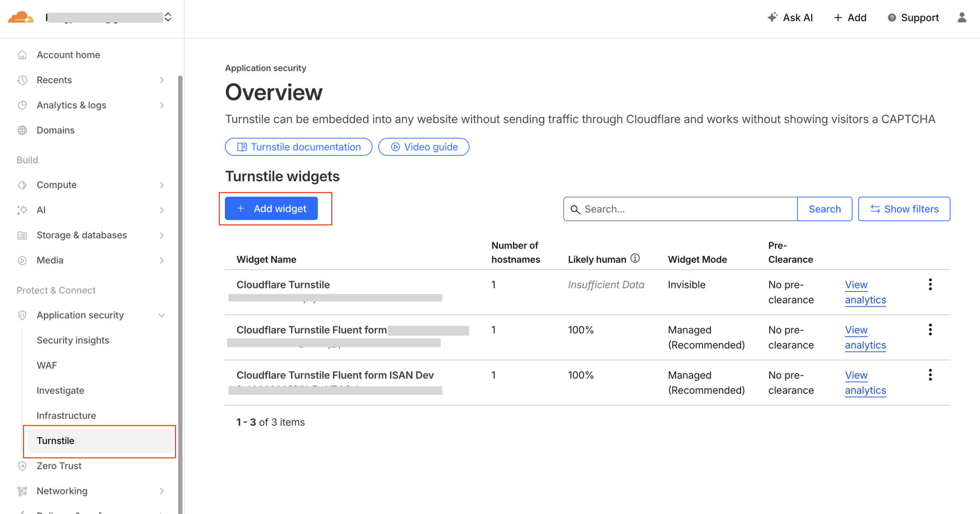
Task: Click the Add widget button
Action: click(271, 208)
